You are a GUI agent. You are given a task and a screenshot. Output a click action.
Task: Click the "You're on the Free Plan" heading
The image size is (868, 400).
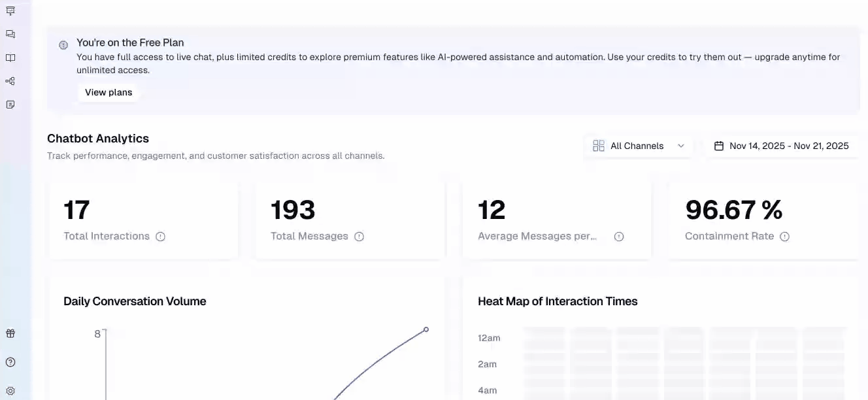(130, 42)
